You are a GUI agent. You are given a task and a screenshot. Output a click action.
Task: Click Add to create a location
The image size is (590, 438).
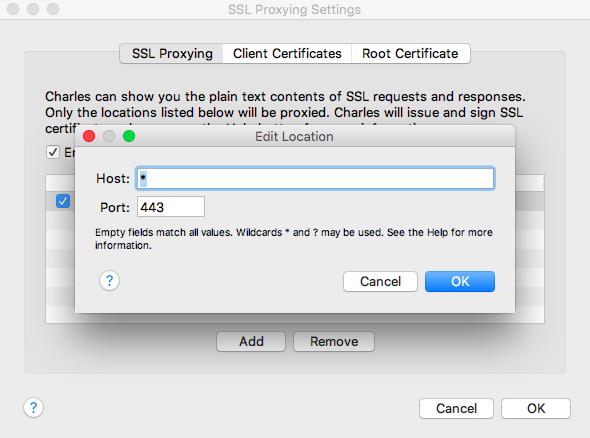pos(251,341)
